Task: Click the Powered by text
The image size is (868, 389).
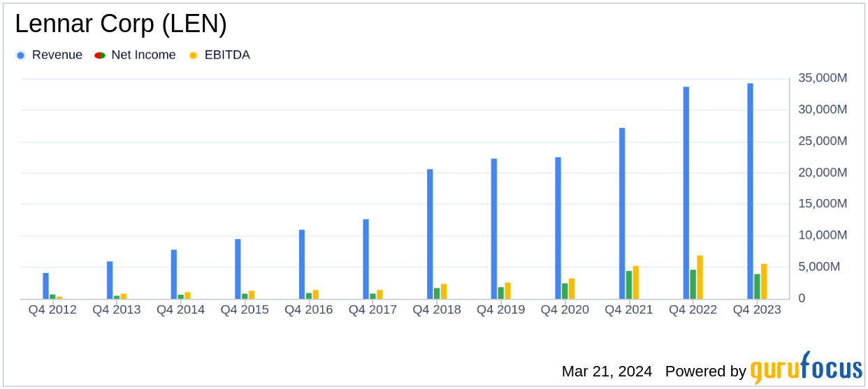Action: pos(706,372)
